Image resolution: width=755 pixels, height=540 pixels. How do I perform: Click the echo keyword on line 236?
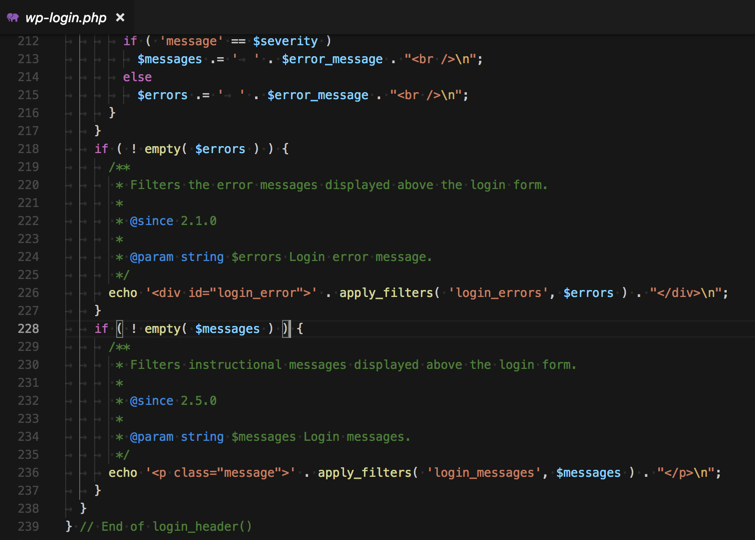(123, 473)
